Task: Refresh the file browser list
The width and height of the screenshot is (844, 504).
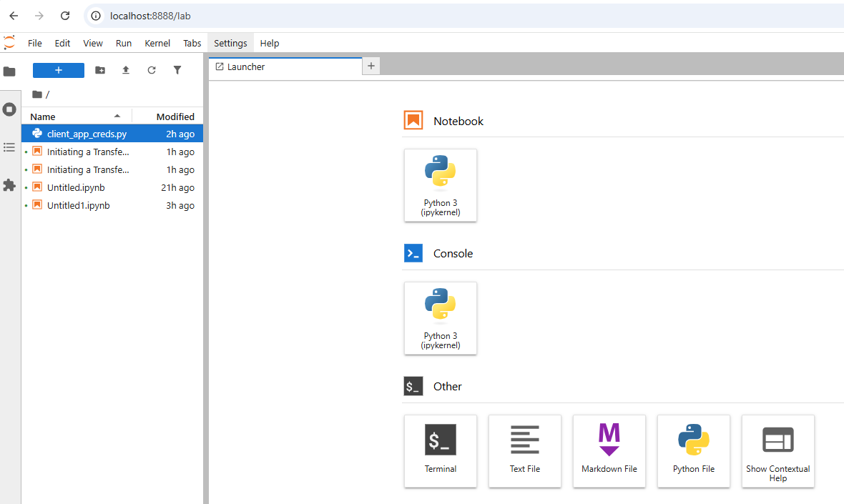Action: tap(152, 70)
